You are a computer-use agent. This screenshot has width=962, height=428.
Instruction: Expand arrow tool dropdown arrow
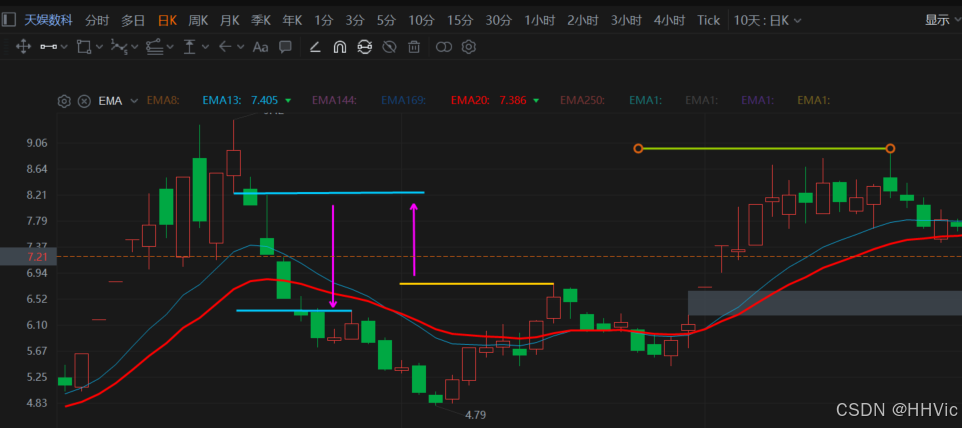click(240, 47)
